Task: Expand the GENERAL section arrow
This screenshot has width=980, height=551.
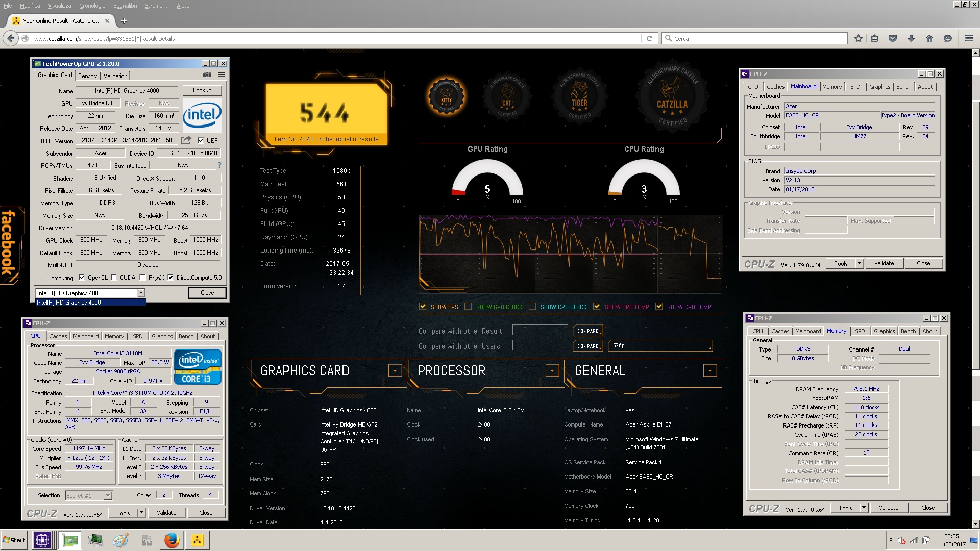Action: (x=710, y=370)
